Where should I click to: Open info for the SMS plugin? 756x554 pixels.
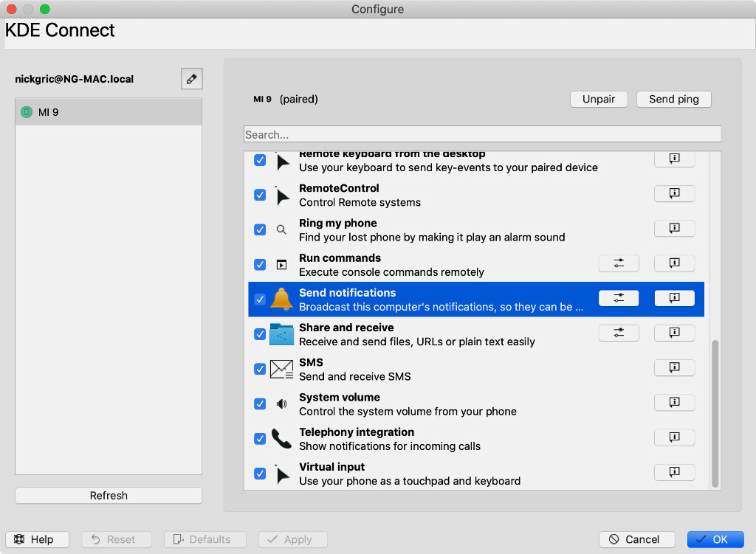tap(674, 367)
